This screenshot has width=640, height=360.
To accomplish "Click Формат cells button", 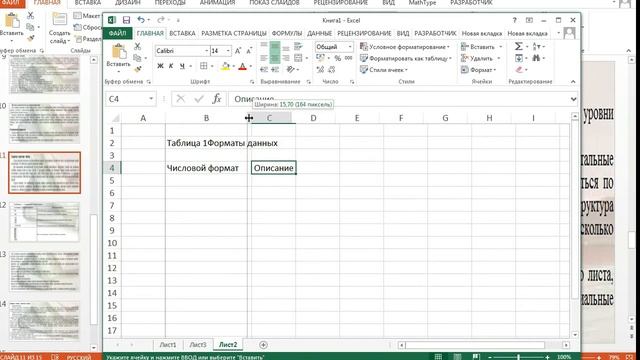I will coord(479,70).
